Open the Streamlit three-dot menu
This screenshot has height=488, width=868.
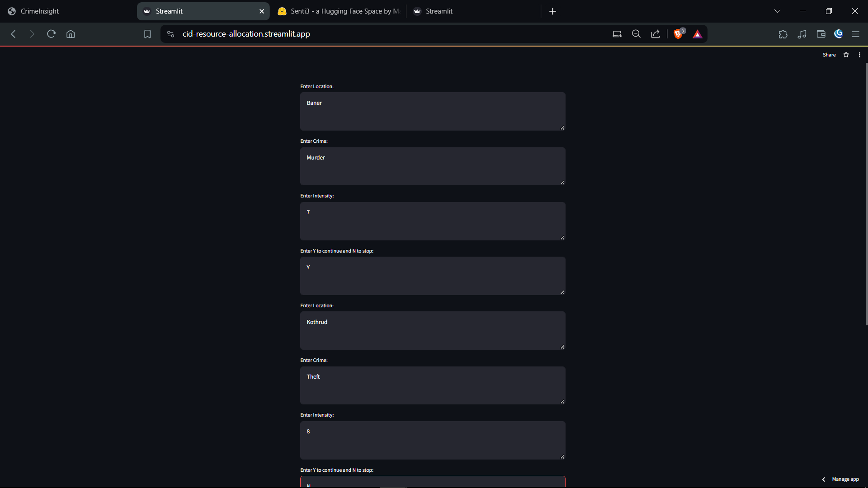(859, 55)
